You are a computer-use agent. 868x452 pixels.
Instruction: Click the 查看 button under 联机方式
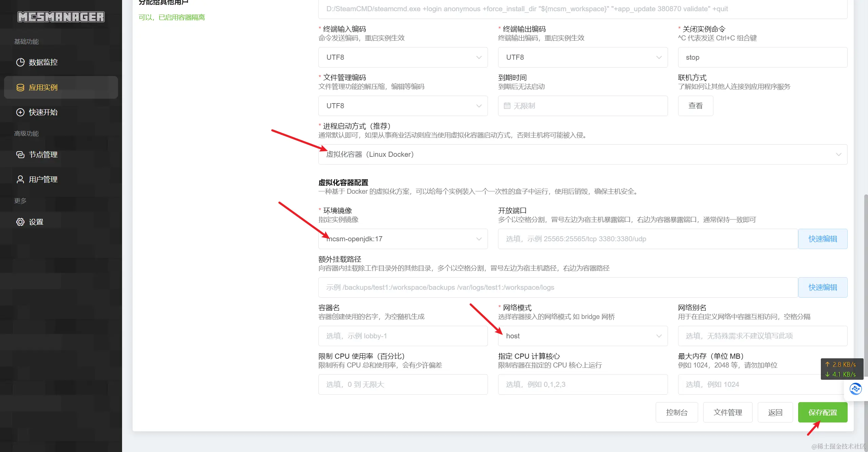[695, 106]
